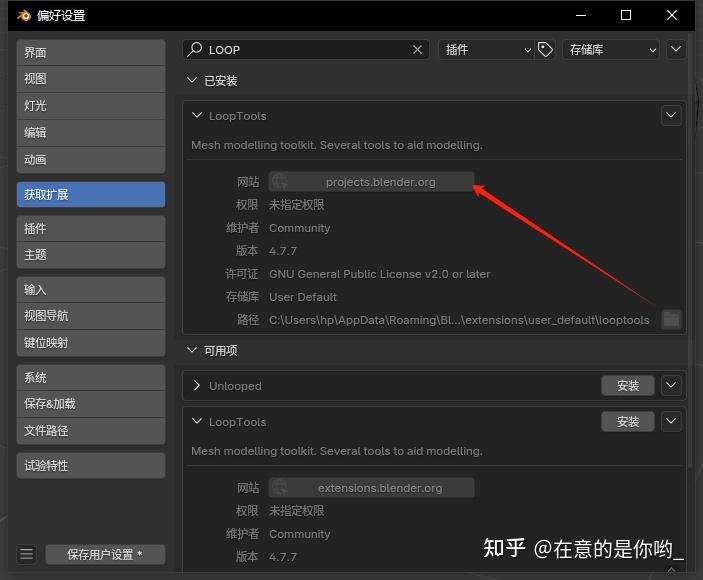This screenshot has width=703, height=580.
Task: Collapse the available LoopTools details
Action: pyautogui.click(x=197, y=421)
